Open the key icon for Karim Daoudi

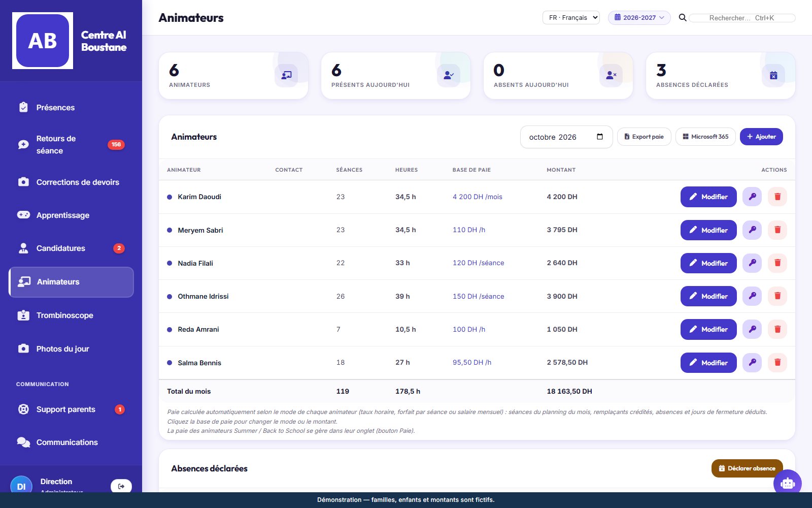(752, 197)
